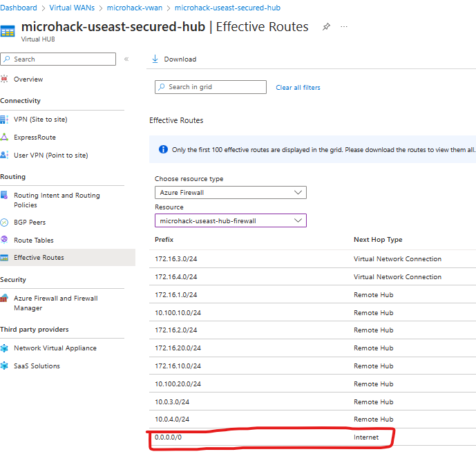476x463 pixels.
Task: Click the Overview icon in sidebar
Action: tap(4, 79)
